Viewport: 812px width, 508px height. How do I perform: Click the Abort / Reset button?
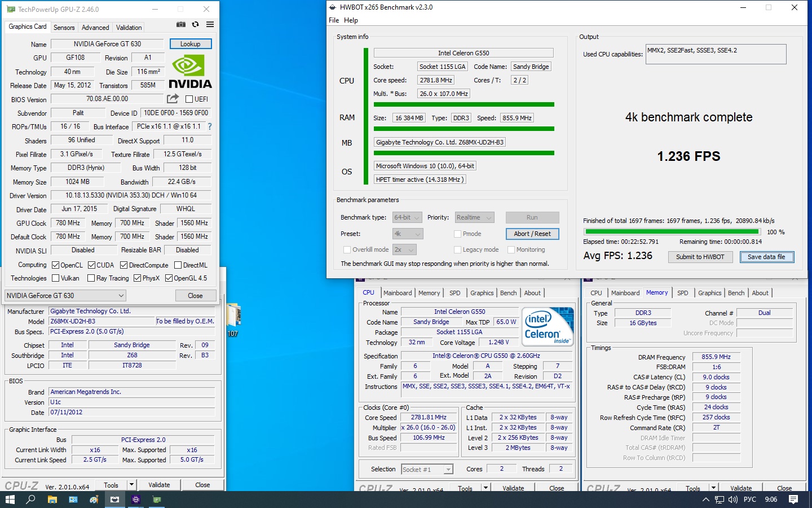point(532,234)
